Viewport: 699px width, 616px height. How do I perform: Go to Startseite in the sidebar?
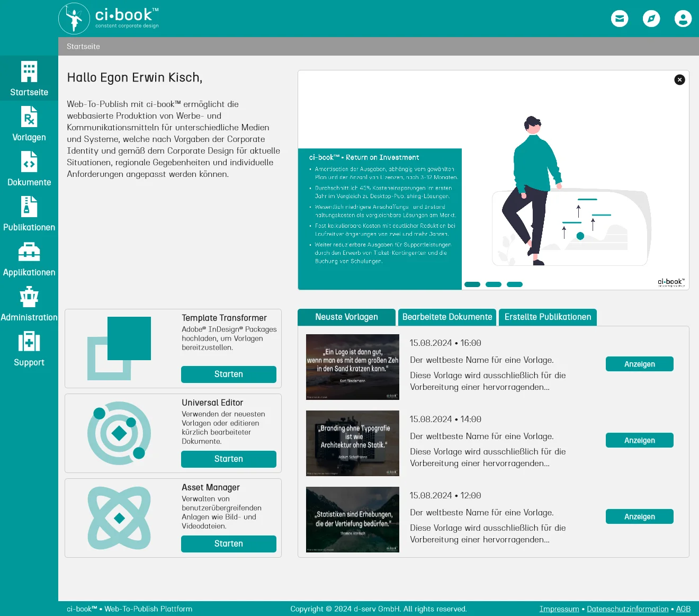coord(29,78)
